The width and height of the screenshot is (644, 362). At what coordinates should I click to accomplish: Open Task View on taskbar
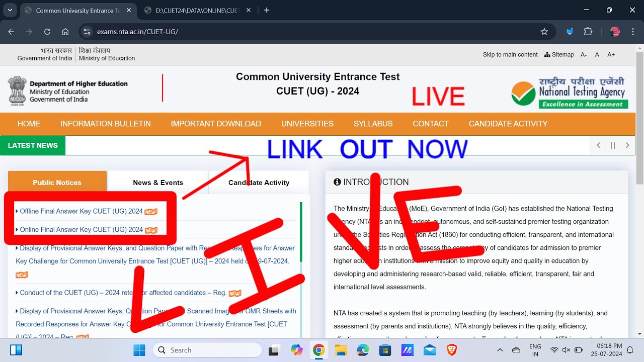[x=274, y=350]
